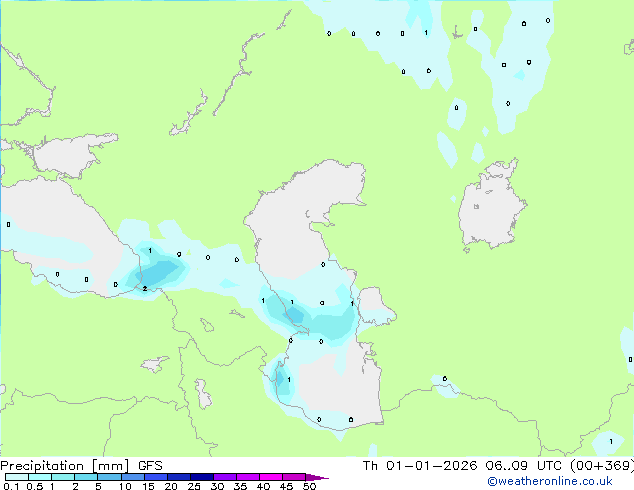This screenshot has width=634, height=490.
Task: Select the 5–10 mm legend color swatch
Action: point(109,477)
